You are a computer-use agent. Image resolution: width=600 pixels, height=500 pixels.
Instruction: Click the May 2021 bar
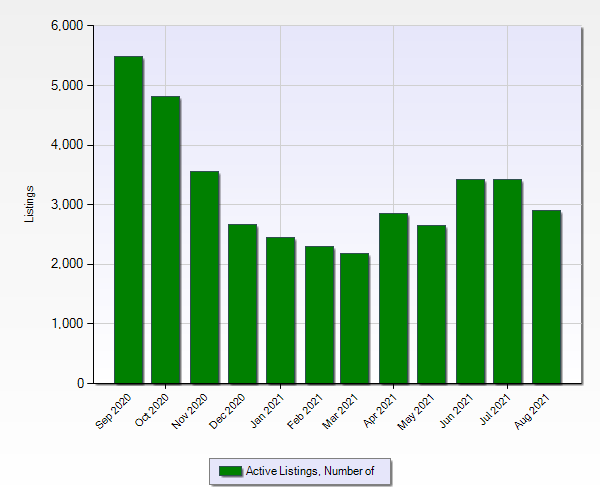tap(431, 304)
